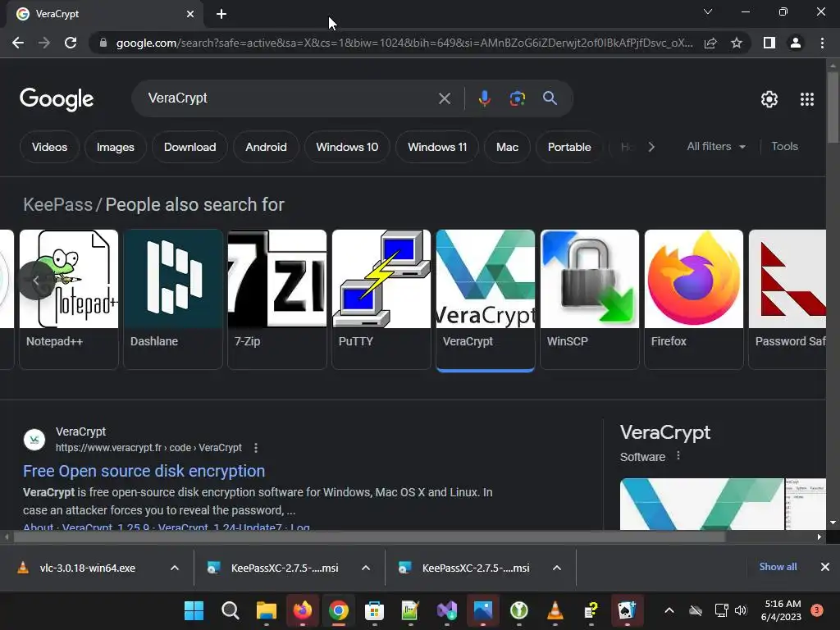Close the downloads bar
This screenshot has width=840, height=630.
pyautogui.click(x=825, y=567)
